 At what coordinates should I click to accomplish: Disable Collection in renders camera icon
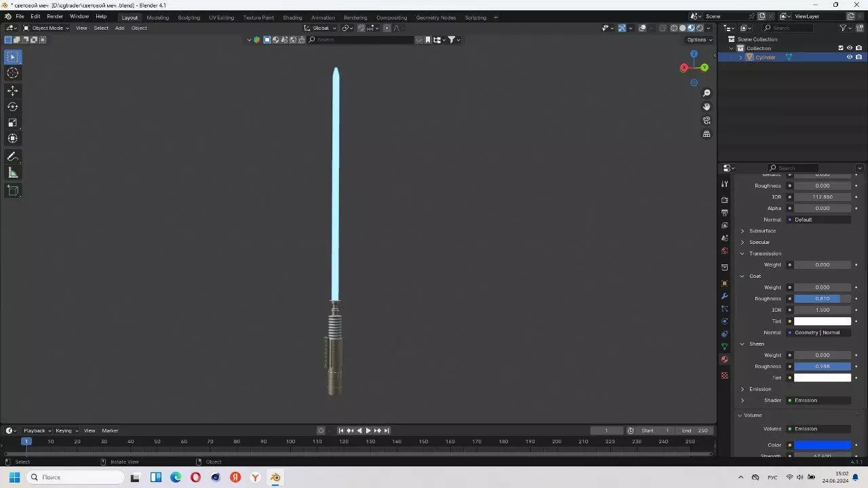click(x=859, y=48)
